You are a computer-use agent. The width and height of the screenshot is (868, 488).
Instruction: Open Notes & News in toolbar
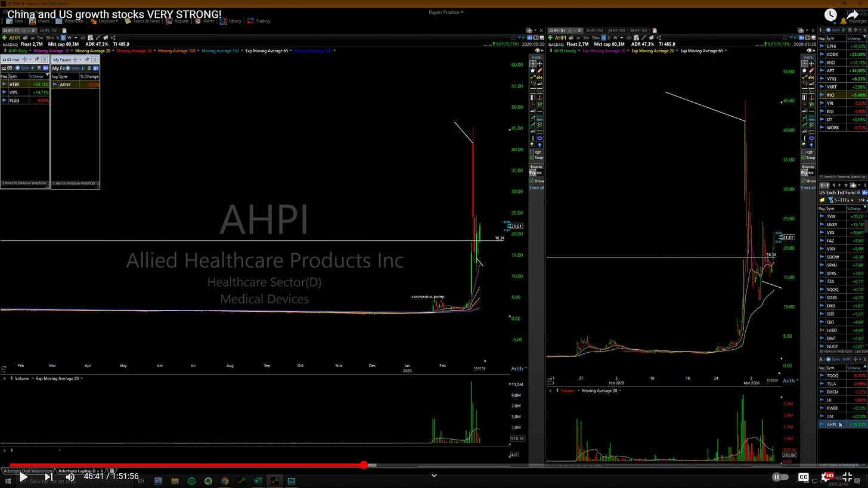tap(142, 21)
